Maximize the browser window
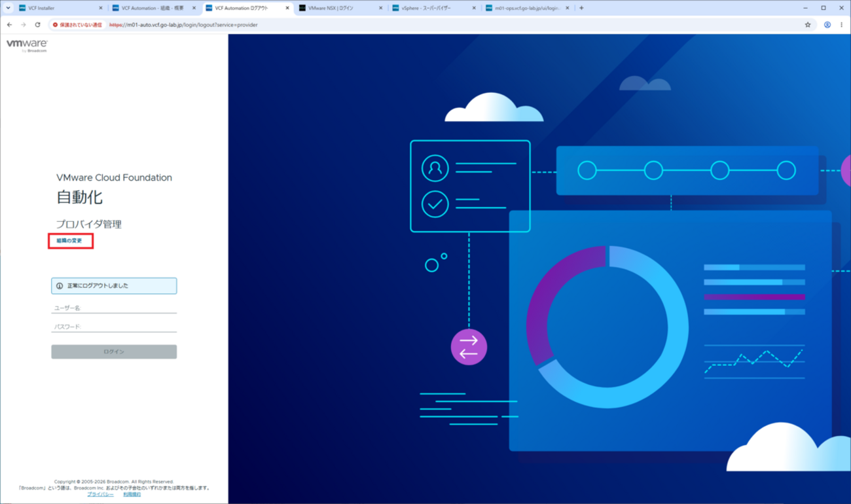851x504 pixels. coord(824,9)
